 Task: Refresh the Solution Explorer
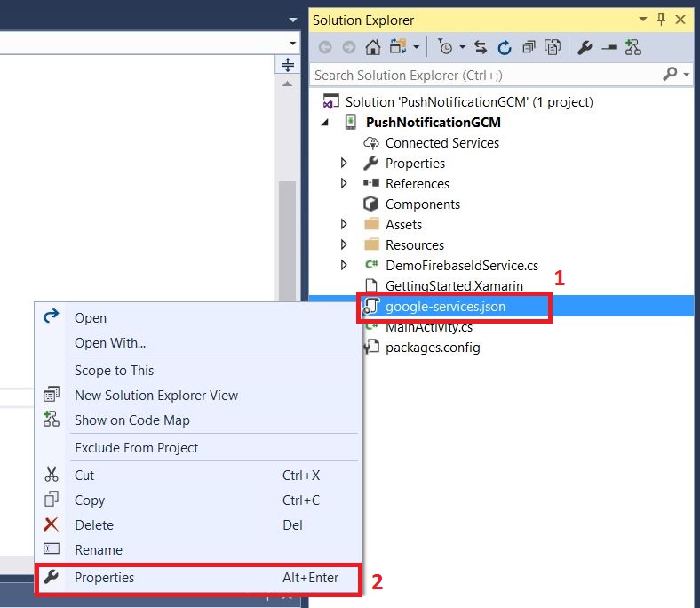pyautogui.click(x=505, y=47)
